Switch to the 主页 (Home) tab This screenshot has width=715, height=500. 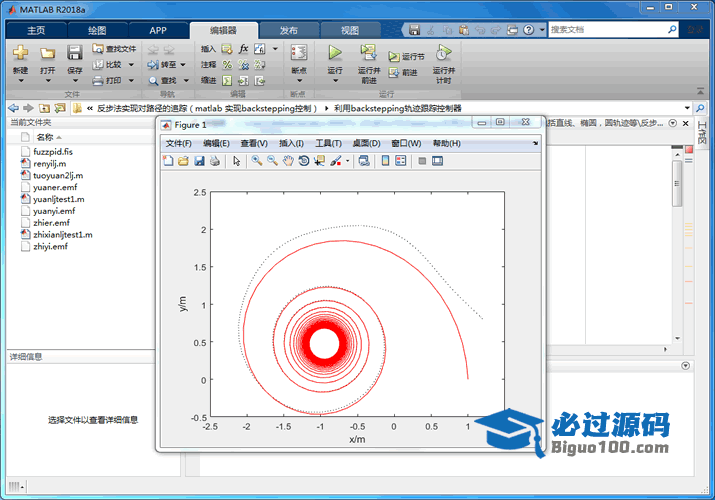coord(36,31)
